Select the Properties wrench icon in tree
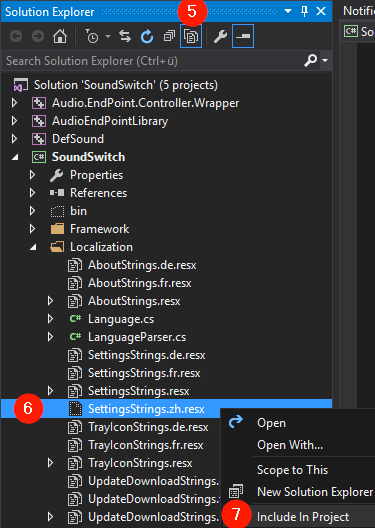Screen dimensions: 375x528 point(57,175)
